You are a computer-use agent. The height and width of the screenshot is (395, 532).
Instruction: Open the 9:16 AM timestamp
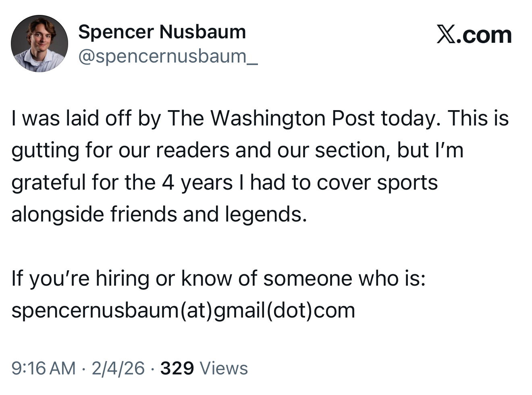pos(44,368)
